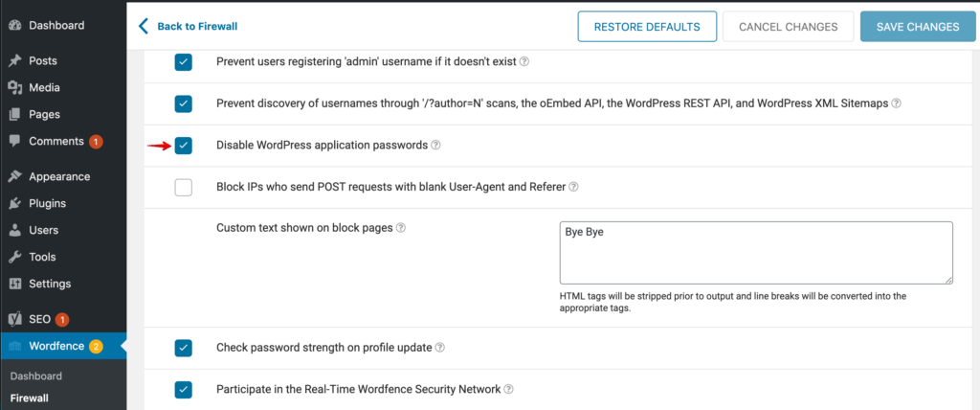Click the RESTORE DEFAULTS button
The height and width of the screenshot is (410, 980).
click(646, 27)
